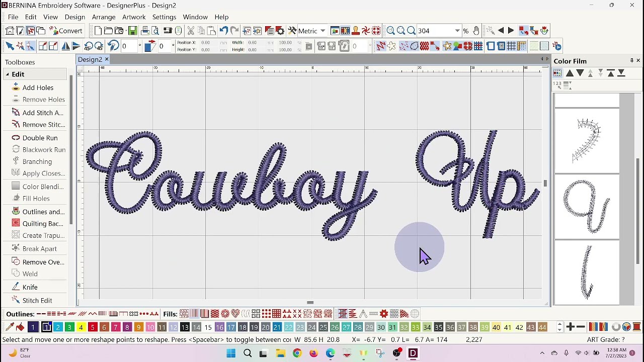Toggle the Show Stitches zigzag icon
Screen dimensions: 644x362
point(381,46)
